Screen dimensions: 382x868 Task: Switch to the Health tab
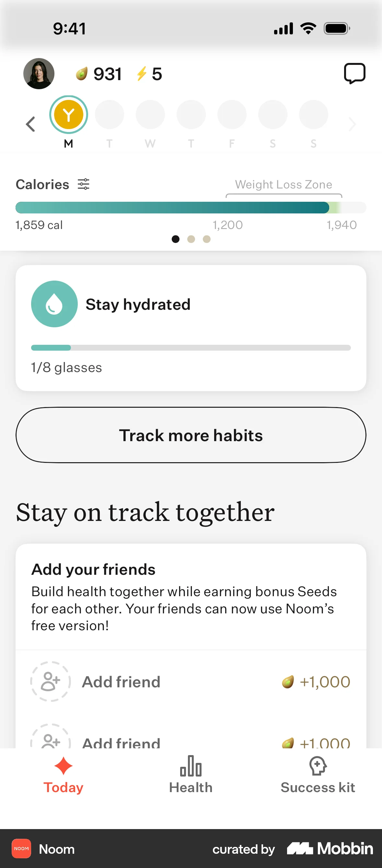[x=191, y=775]
